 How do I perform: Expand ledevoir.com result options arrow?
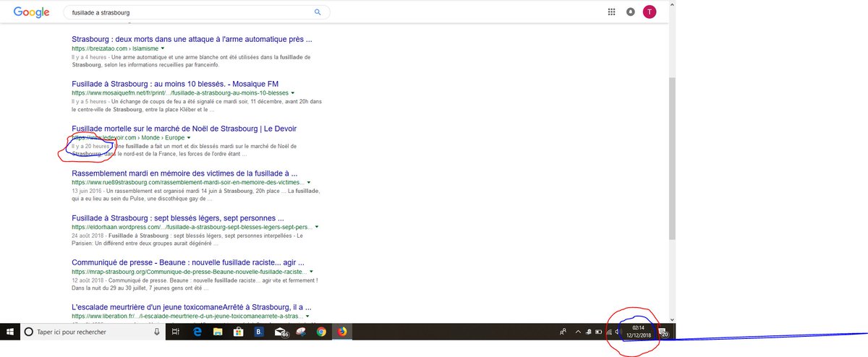pyautogui.click(x=189, y=137)
